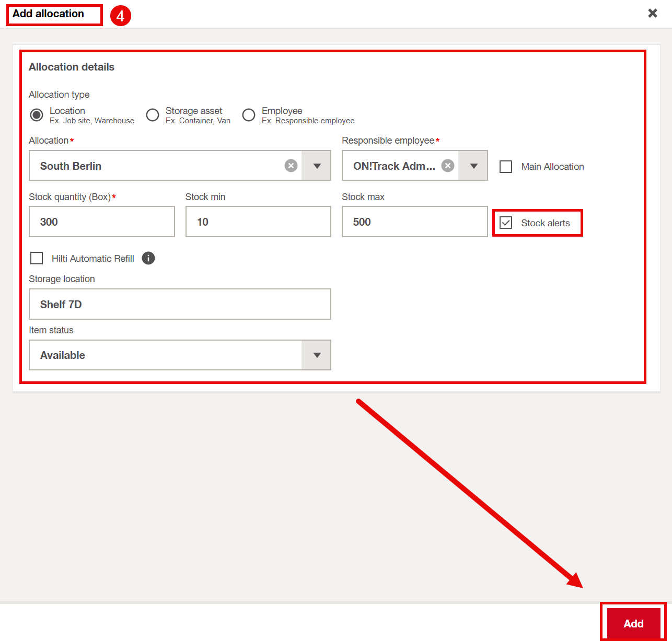Focus the Stock max field
The width and height of the screenshot is (672, 641).
click(x=414, y=222)
